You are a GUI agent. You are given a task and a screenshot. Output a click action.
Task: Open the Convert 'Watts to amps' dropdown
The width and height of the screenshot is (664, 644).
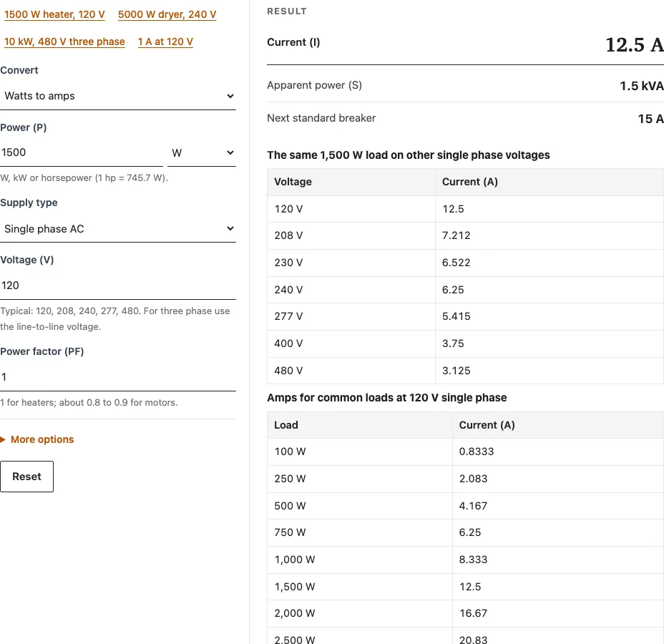(118, 96)
